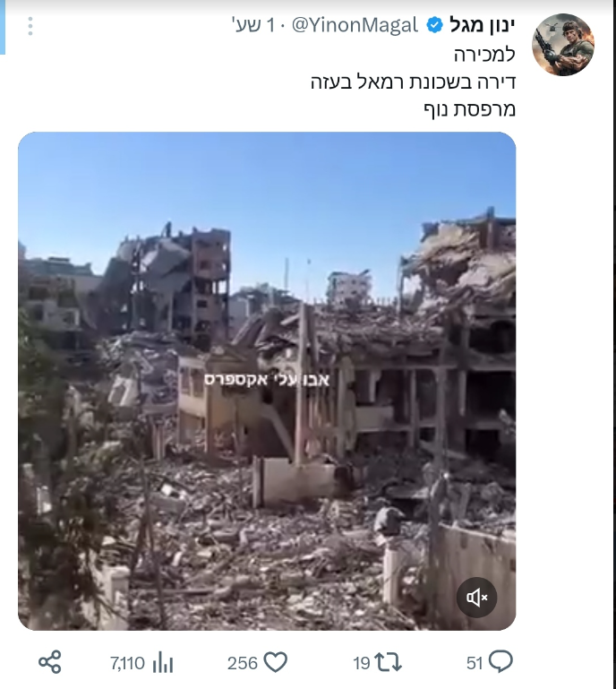Click the 51 replies count
The width and height of the screenshot is (616, 689).
pyautogui.click(x=475, y=663)
